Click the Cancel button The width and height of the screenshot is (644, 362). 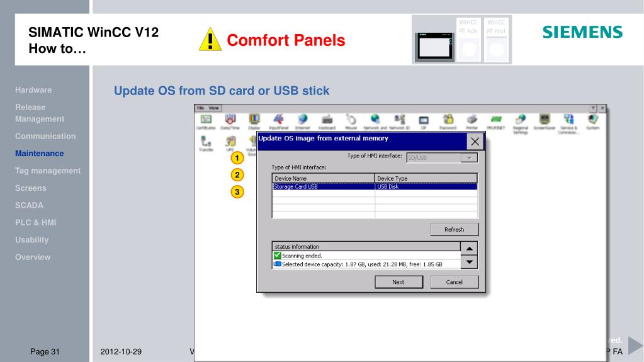click(x=455, y=282)
